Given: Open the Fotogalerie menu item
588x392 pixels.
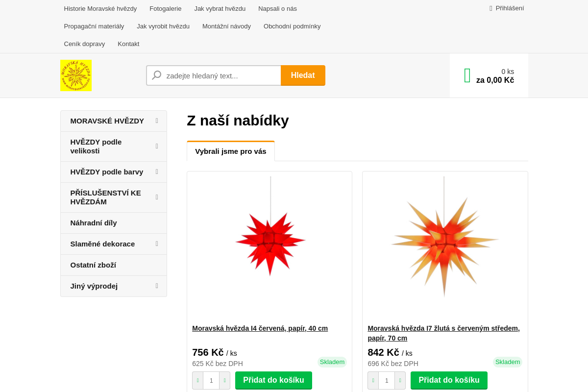Looking at the screenshot, I should pos(165,8).
